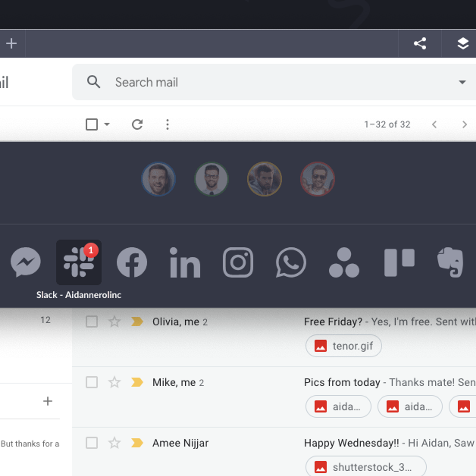Switch to the yellow-ringed profile avatar
476x476 pixels.
coord(264,179)
